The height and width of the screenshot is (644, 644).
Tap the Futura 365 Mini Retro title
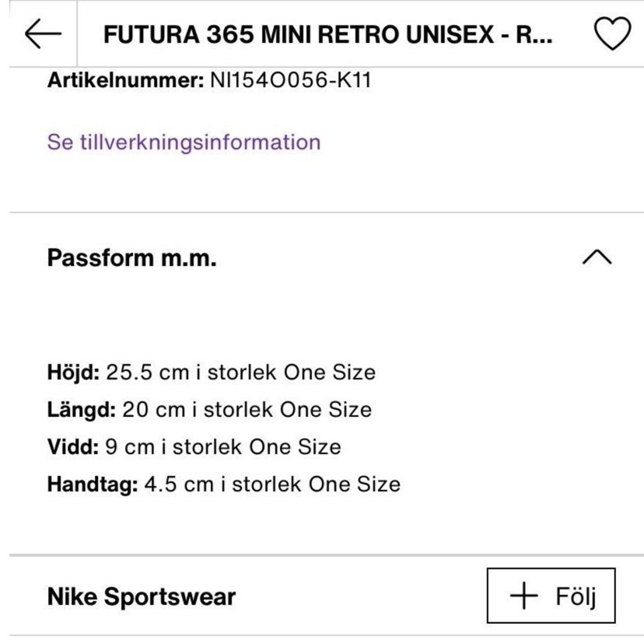pos(327,35)
